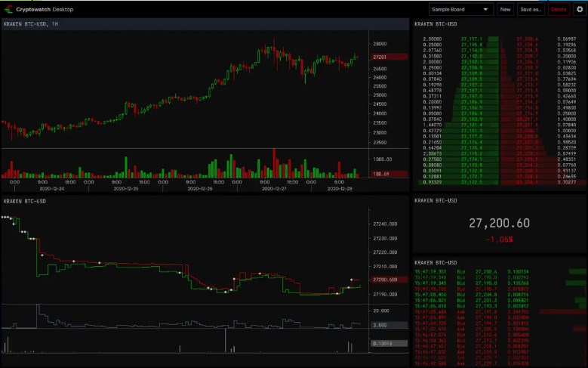
Task: Select the trade at 15:47:06.021
Action: click(x=500, y=301)
